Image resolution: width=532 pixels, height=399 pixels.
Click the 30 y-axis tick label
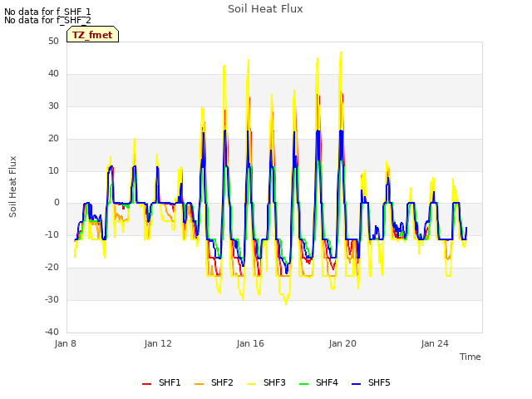53,106
